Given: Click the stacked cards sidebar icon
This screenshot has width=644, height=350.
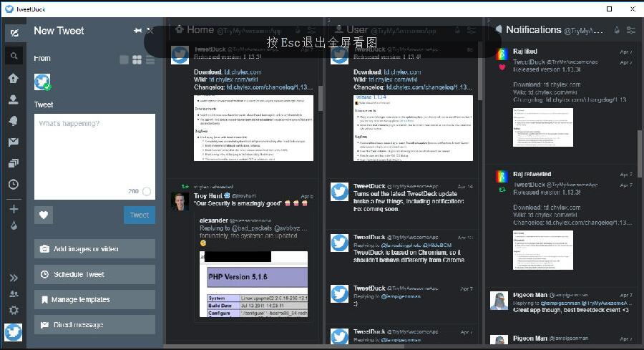Looking at the screenshot, I should point(14,163).
